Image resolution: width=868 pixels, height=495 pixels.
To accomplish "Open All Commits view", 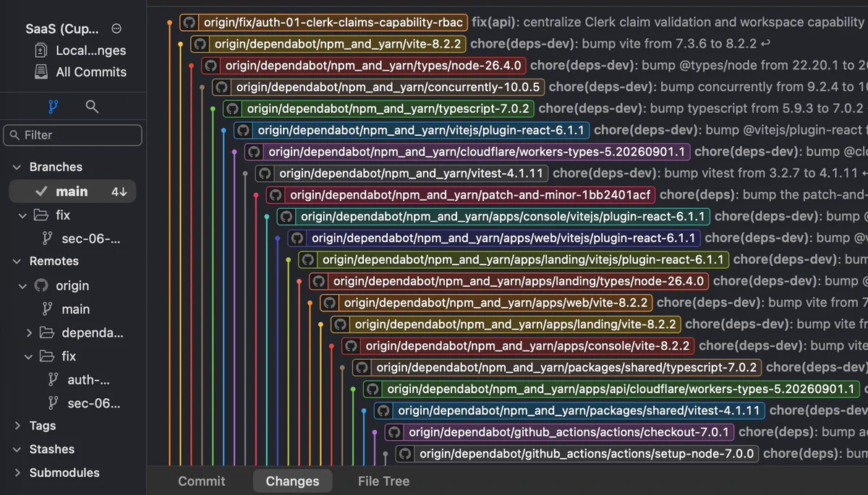I will (x=80, y=72).
